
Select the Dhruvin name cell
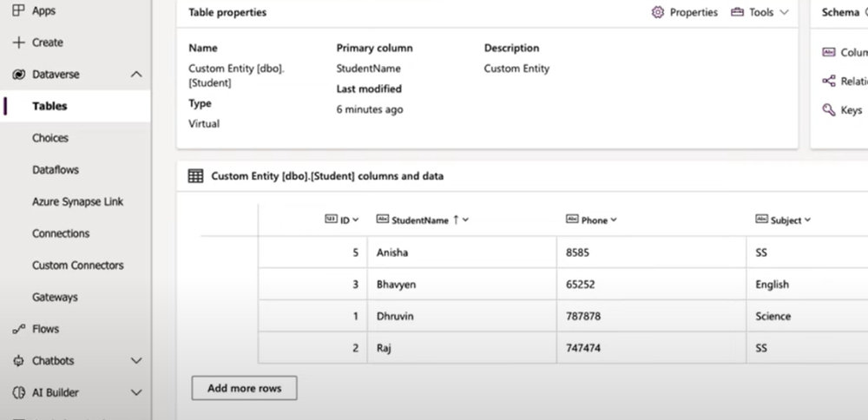pos(462,316)
